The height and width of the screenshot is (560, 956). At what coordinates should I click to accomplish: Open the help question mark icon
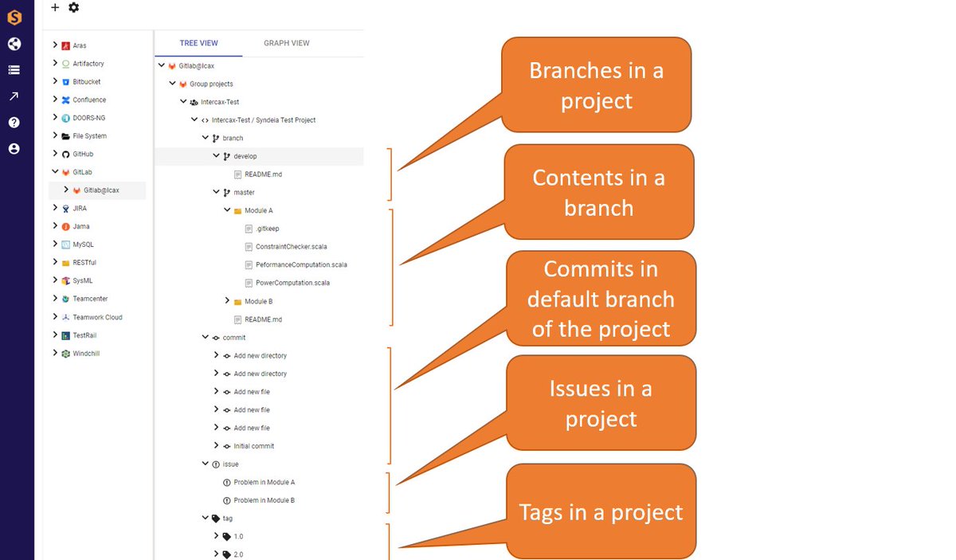14,123
